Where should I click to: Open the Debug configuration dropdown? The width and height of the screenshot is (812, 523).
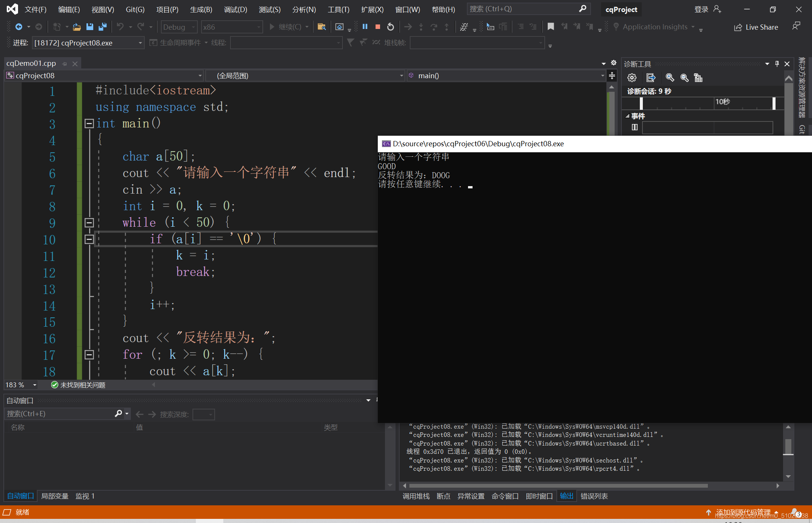pos(179,27)
